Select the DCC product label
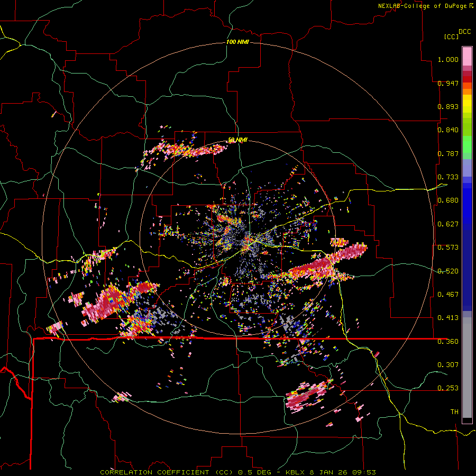 click(464, 32)
